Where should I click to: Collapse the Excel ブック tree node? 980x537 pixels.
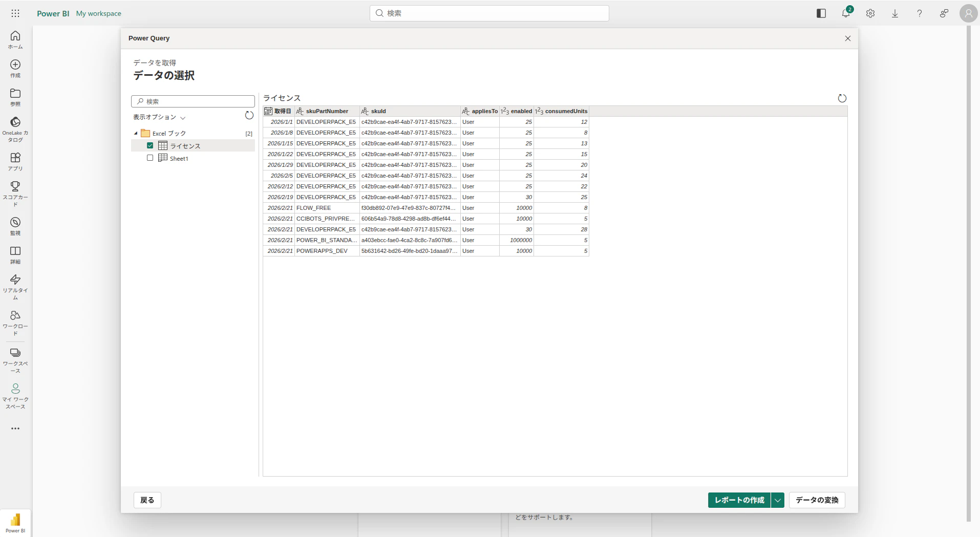[x=136, y=133]
